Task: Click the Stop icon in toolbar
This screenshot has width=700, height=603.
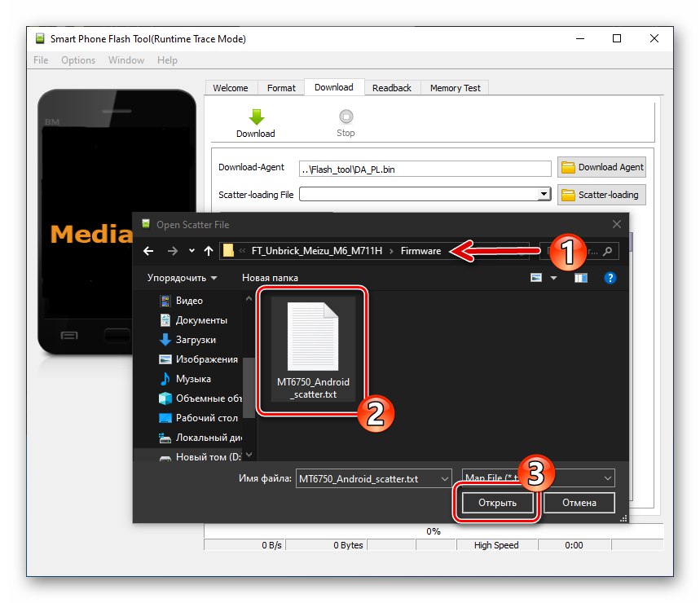Action: (346, 117)
